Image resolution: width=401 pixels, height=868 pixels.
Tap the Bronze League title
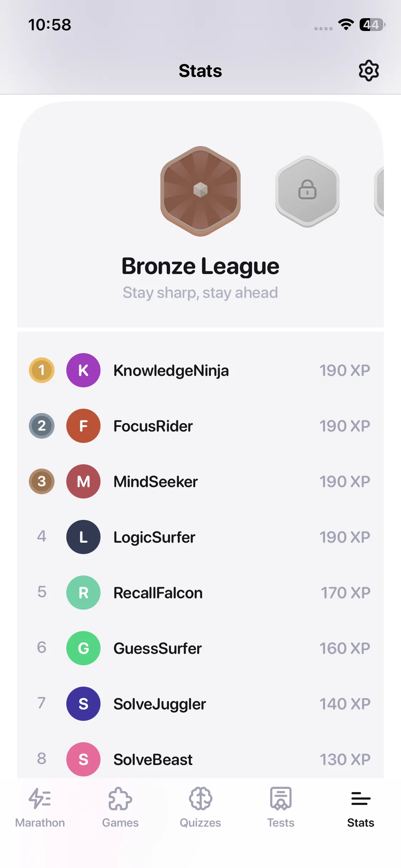pyautogui.click(x=200, y=266)
